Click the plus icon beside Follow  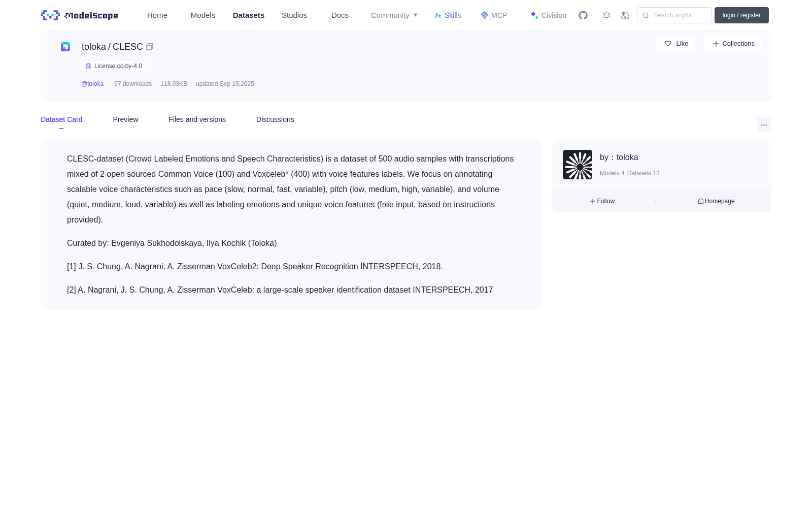point(593,201)
